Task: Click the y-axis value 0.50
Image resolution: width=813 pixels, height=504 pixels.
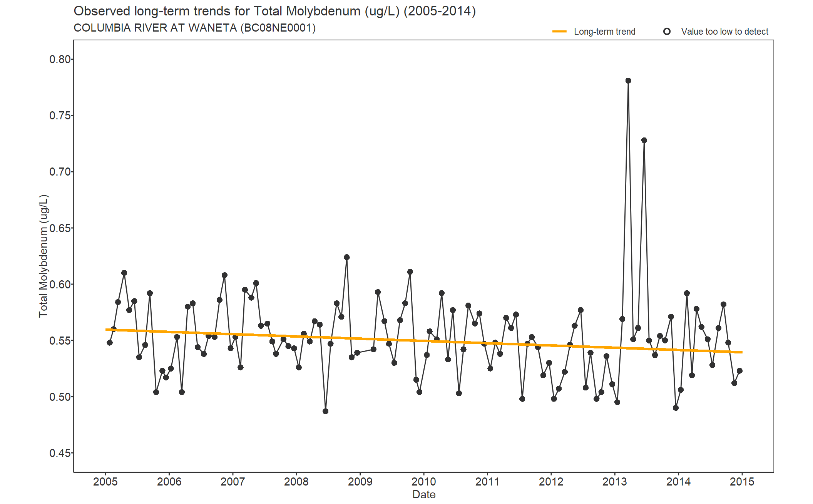Action: (x=60, y=397)
